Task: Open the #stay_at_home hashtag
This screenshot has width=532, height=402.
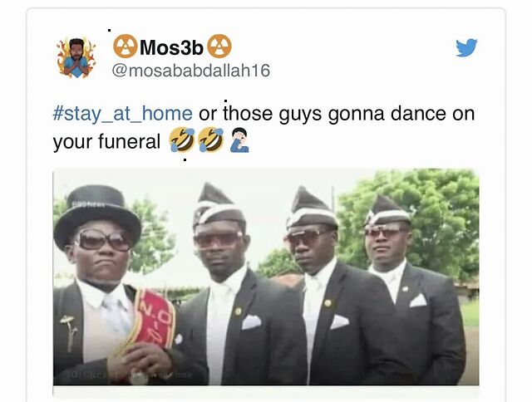Action: (x=122, y=113)
